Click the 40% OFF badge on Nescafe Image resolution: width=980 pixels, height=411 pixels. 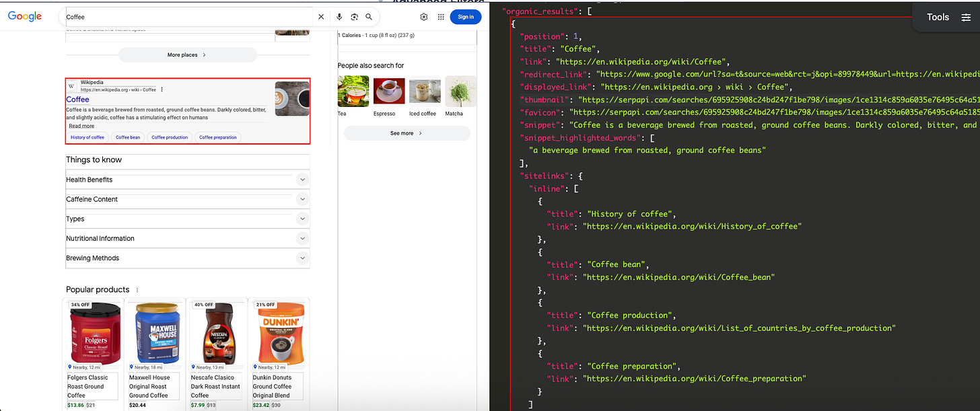point(204,305)
